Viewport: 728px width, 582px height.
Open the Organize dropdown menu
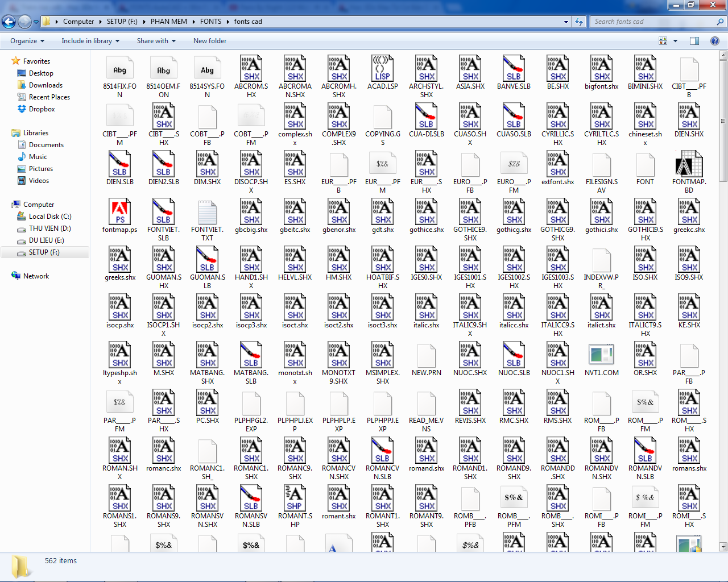pos(27,41)
